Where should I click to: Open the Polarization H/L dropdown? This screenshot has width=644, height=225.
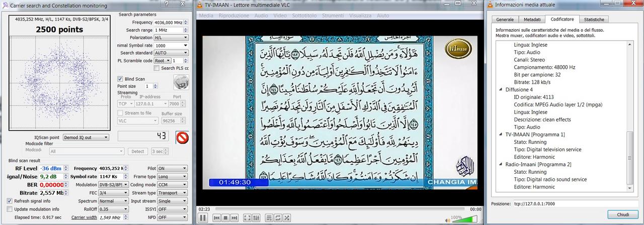(171, 38)
